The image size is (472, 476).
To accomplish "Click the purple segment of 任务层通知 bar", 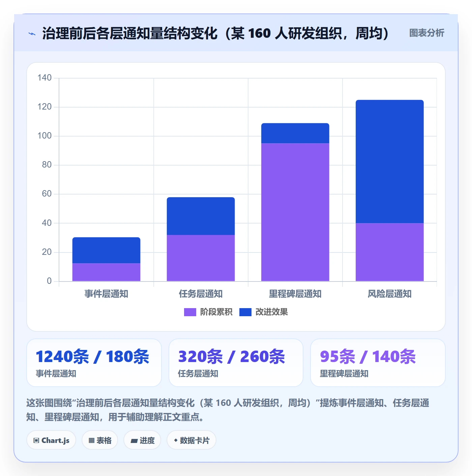I will [x=201, y=258].
